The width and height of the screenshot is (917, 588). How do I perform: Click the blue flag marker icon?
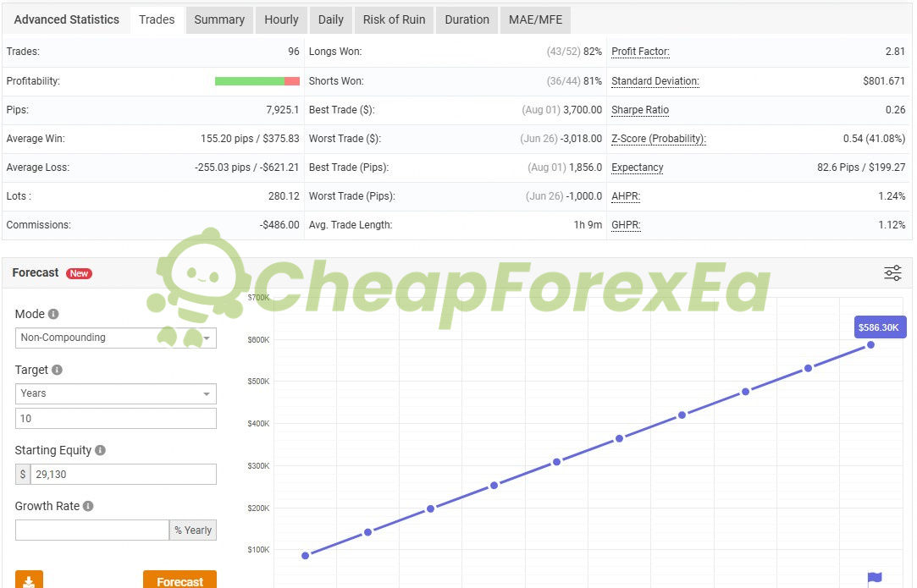[875, 579]
